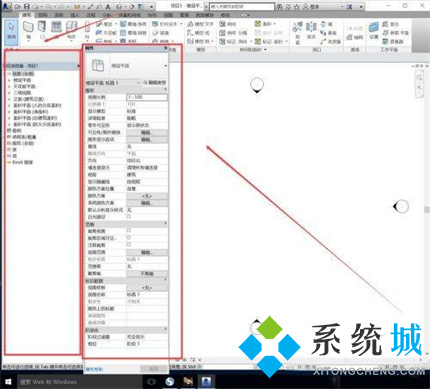Click the top elevation marker in canvas
The height and width of the screenshot is (389, 430).
click(257, 85)
